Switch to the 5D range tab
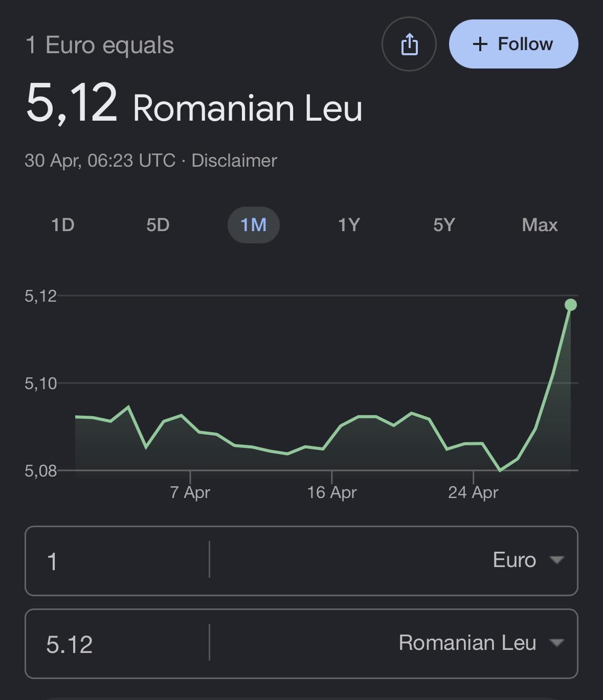Screen dimensions: 603x700 [x=158, y=225]
